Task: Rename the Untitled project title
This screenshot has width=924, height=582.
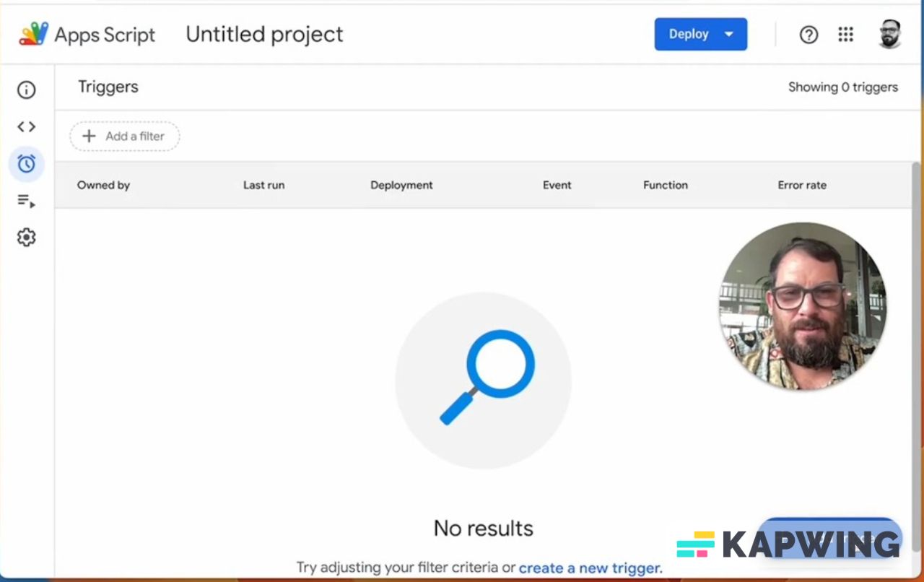Action: pos(265,34)
